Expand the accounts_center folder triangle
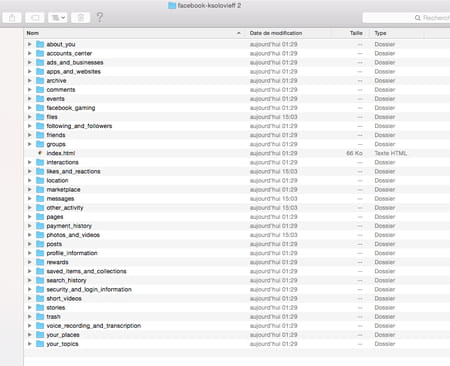450x366 pixels. (x=29, y=53)
